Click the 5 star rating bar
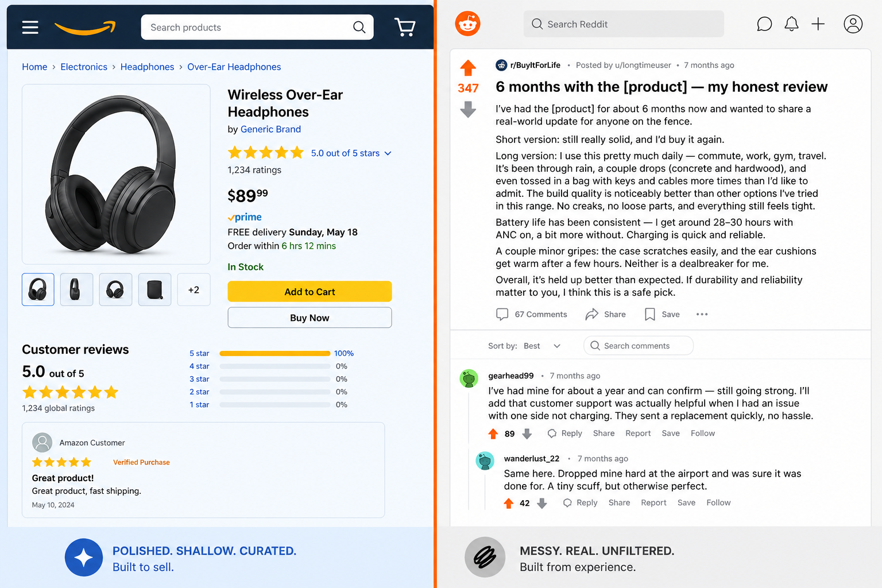This screenshot has height=588, width=882. click(274, 353)
